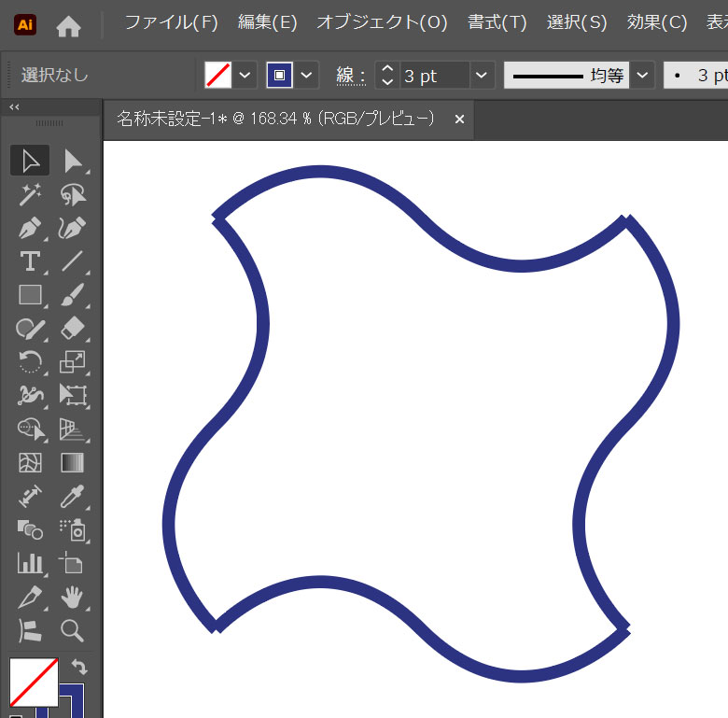Screen dimensions: 728x718
Task: Select the Rotate tool
Action: [x=30, y=361]
